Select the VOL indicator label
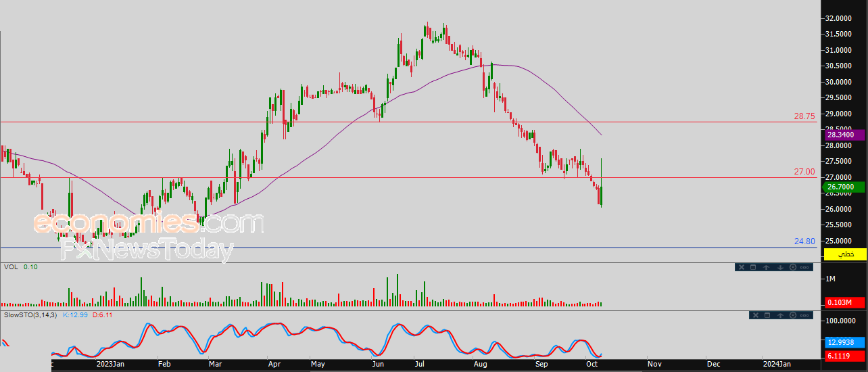The height and width of the screenshot is (372, 868). [x=11, y=267]
